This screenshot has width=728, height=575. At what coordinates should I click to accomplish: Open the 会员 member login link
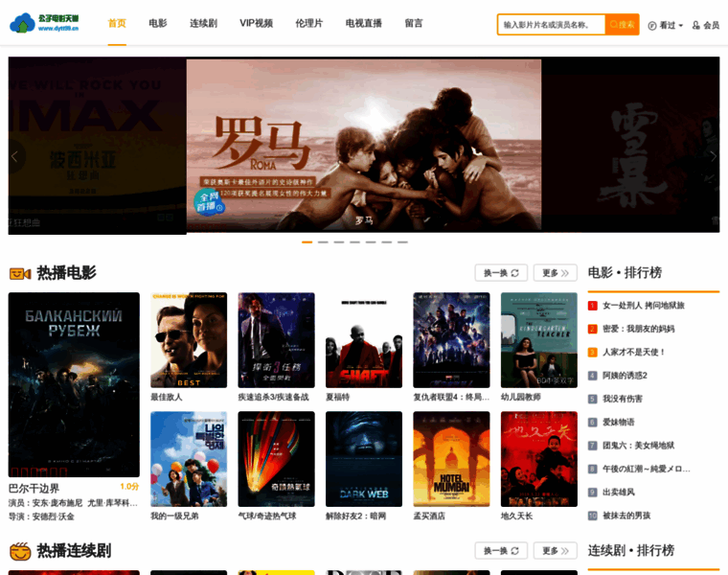tap(706, 25)
